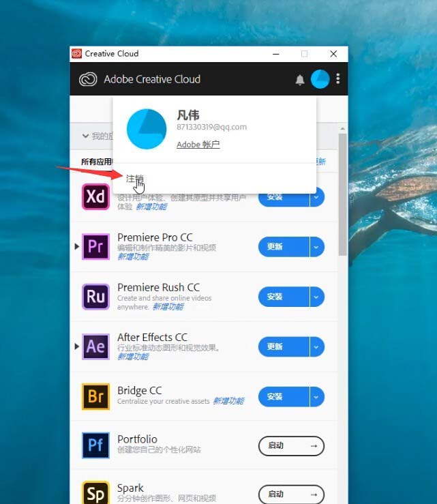
Task: Click the profile avatar in header
Action: 320,79
